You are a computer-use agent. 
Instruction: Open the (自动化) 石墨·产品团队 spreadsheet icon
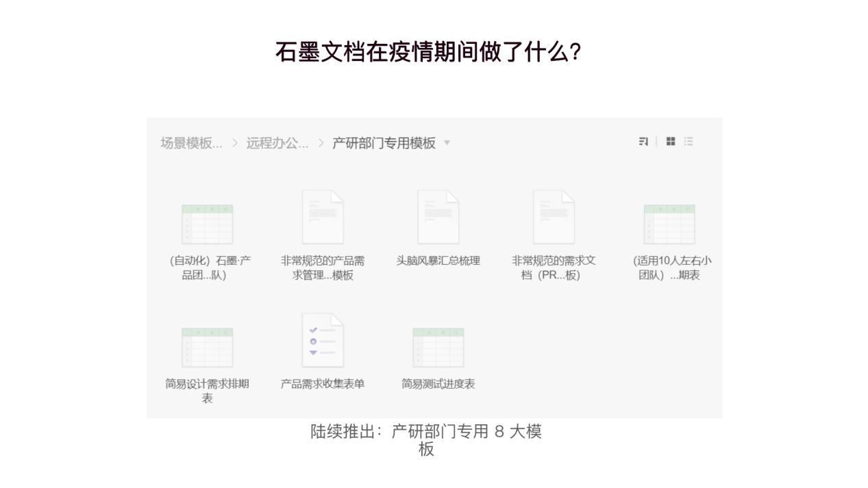point(207,224)
